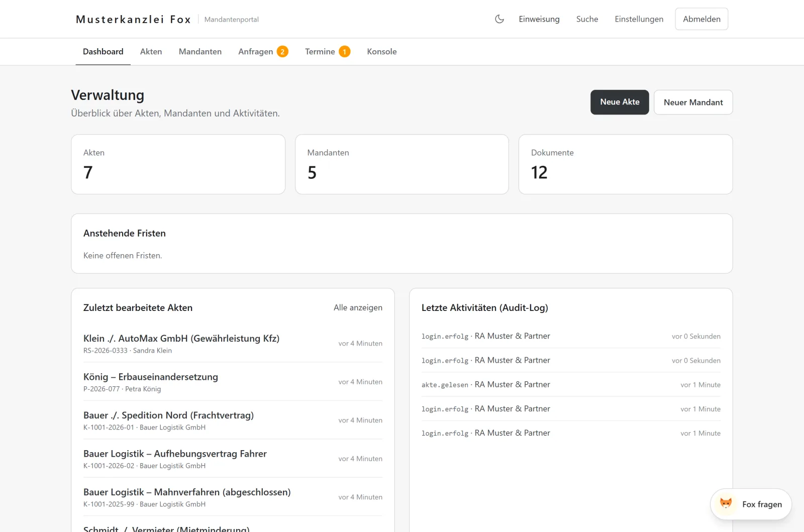Click Alle anzeigen for recent Akten
Viewport: 804px width, 532px height.
point(358,307)
